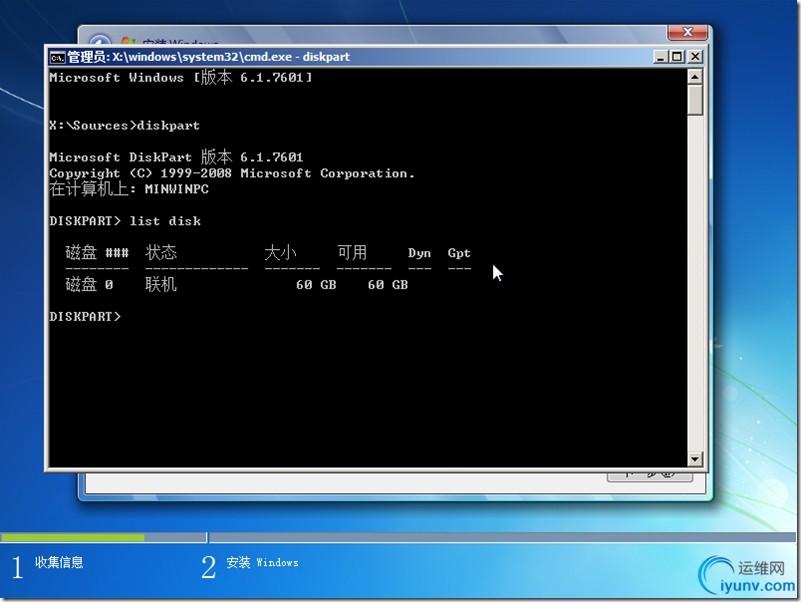Click the back arrow in the setup window
The height and width of the screenshot is (602, 801).
[100, 40]
